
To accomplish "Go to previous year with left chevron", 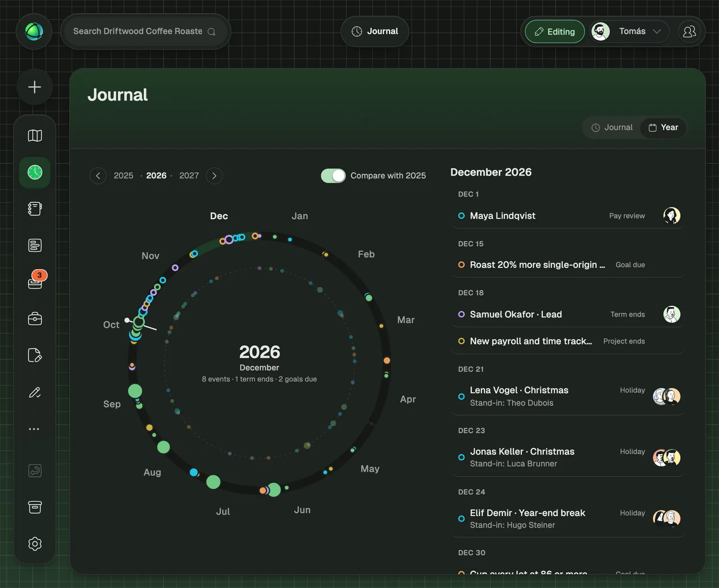I will (98, 176).
